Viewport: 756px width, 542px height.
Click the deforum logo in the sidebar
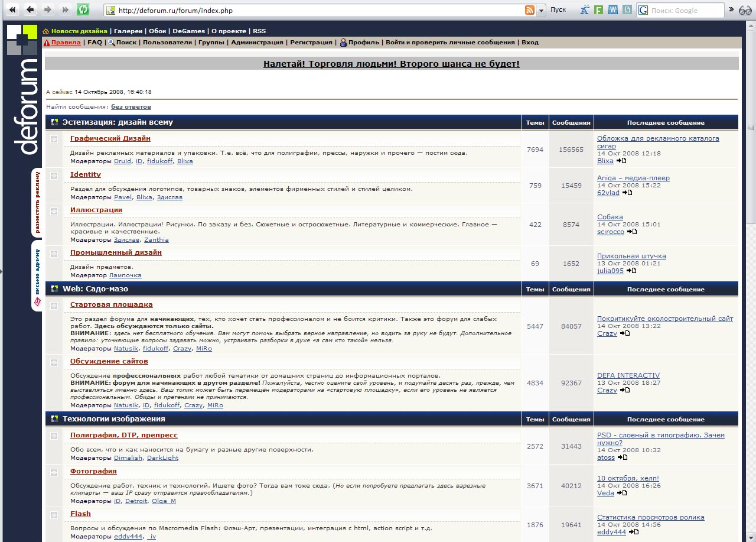(22, 89)
